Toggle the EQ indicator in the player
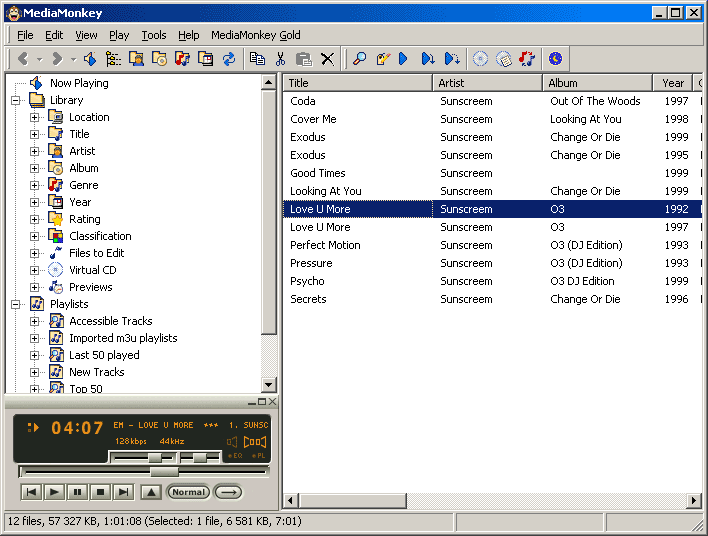The width and height of the screenshot is (708, 536). [x=235, y=456]
